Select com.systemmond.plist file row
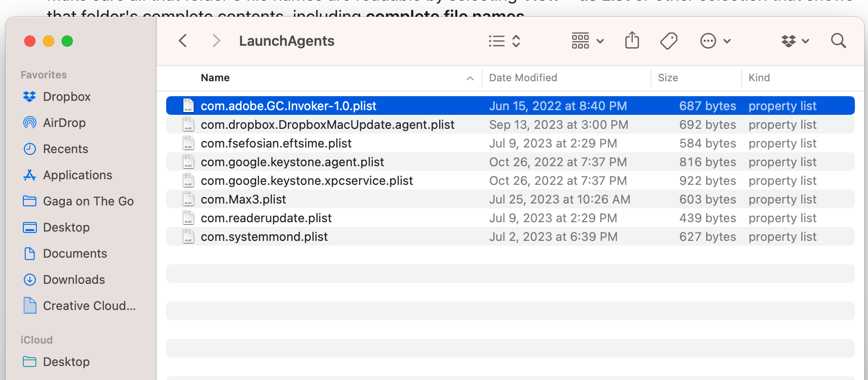 [x=264, y=237]
